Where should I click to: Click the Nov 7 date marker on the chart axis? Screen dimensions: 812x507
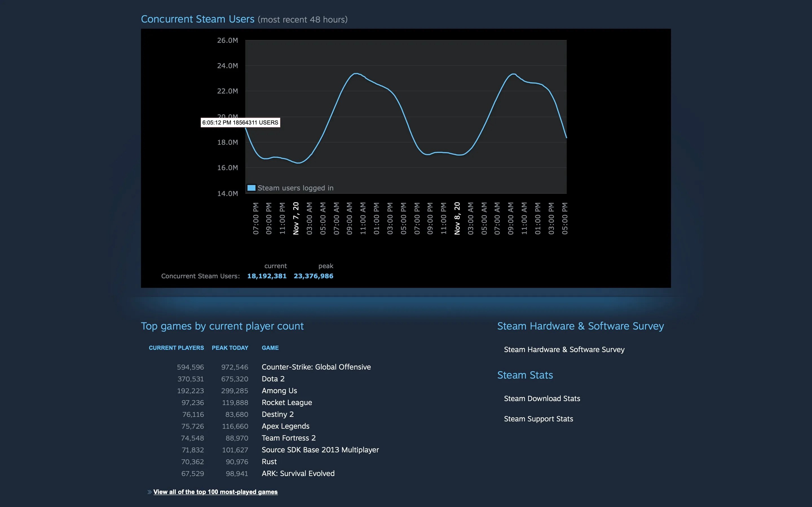coord(295,218)
